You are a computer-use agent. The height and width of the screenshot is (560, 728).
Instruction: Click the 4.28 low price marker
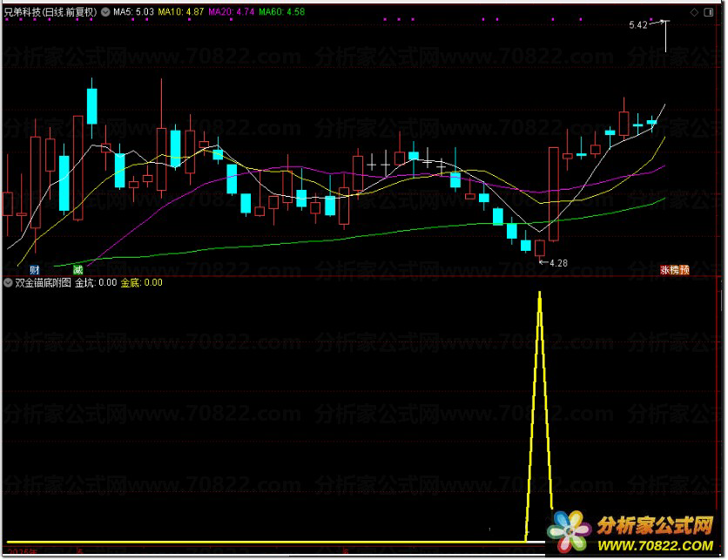[x=558, y=263]
